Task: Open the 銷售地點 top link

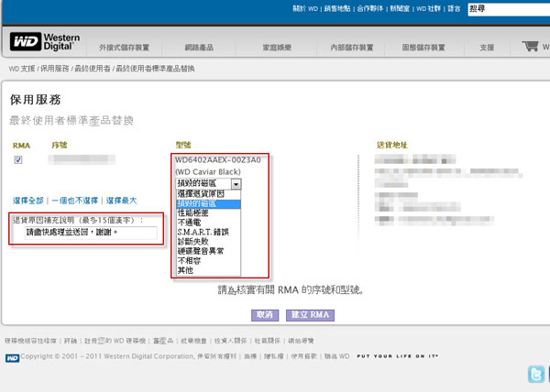Action: click(337, 9)
